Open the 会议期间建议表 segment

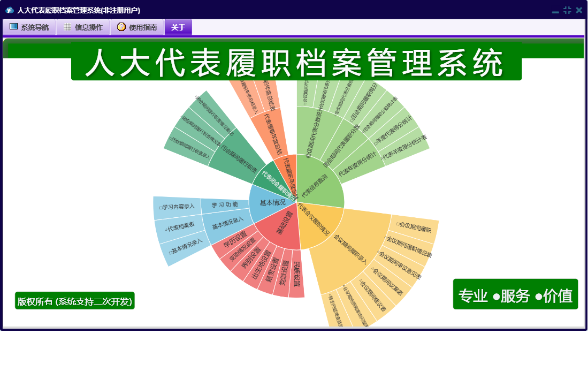pyautogui.click(x=373, y=296)
